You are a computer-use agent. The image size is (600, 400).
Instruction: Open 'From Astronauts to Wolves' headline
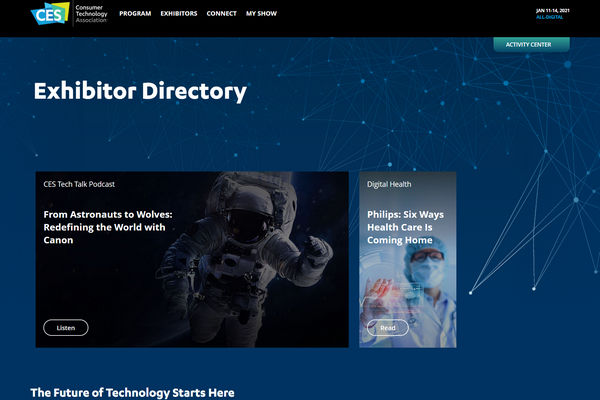point(108,227)
